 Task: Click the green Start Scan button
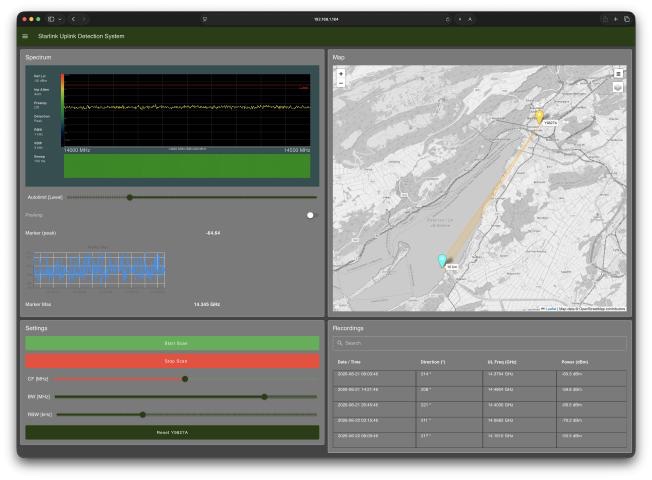(172, 343)
